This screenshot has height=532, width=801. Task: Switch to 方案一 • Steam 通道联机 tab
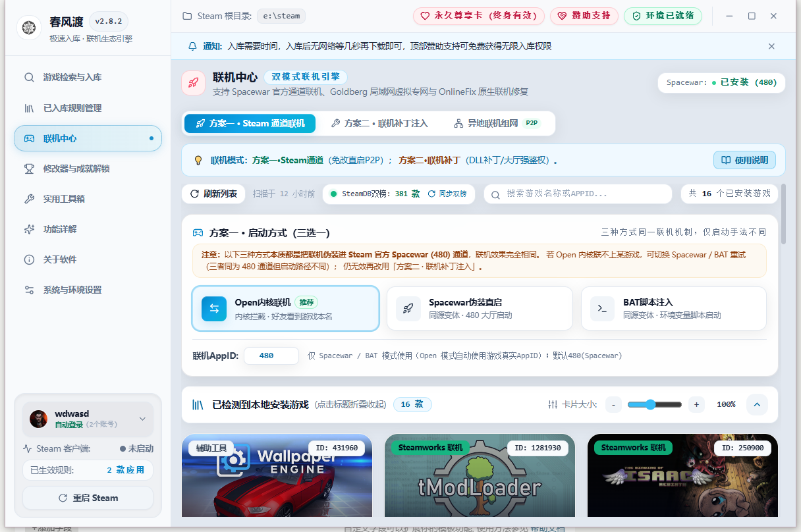point(250,123)
